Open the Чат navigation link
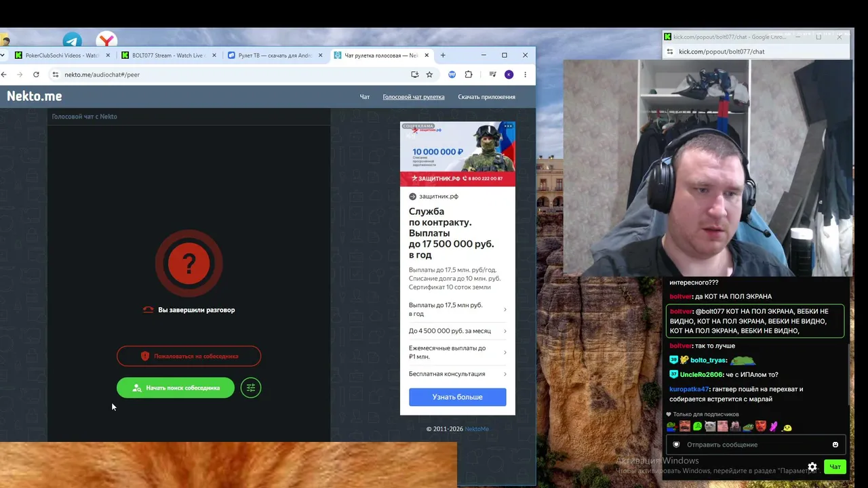Screen dimensions: 868x488 point(365,97)
